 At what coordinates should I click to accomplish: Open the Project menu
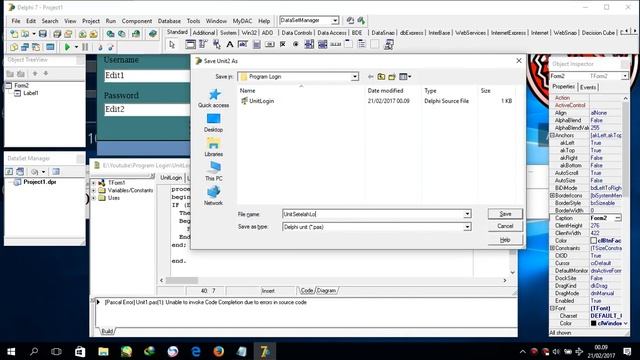[x=91, y=21]
